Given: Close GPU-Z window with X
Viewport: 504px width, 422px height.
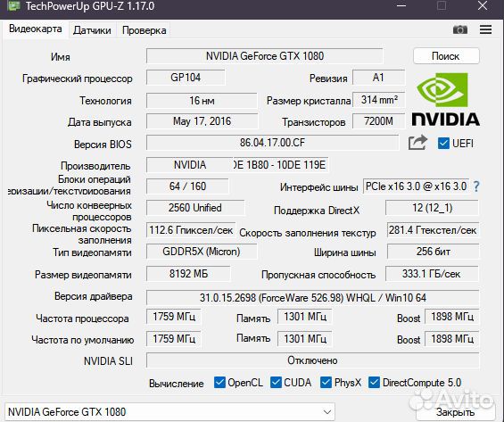Looking at the screenshot, I should click(483, 5).
